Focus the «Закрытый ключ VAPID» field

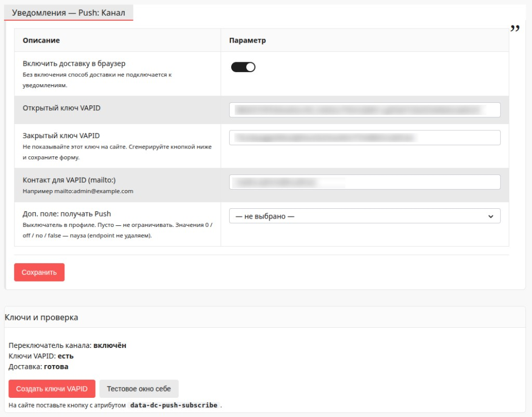click(x=365, y=138)
